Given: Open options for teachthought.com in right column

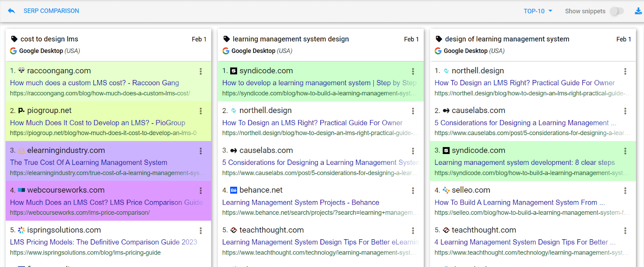Looking at the screenshot, I should pyautogui.click(x=625, y=230).
